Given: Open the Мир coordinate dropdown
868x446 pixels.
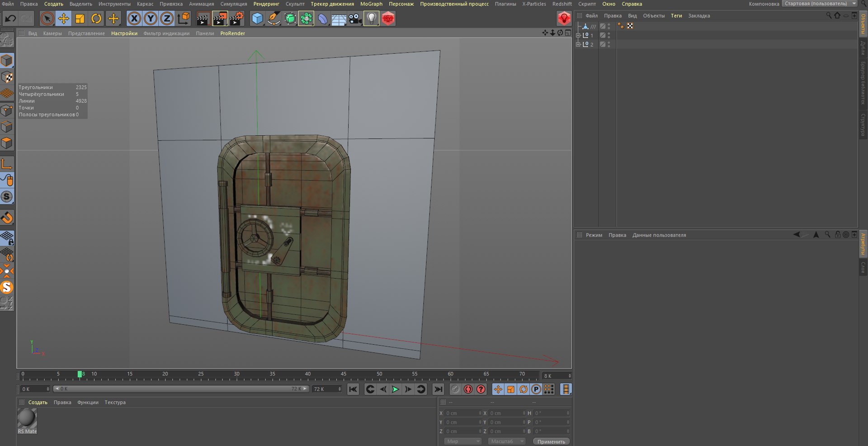Looking at the screenshot, I should (x=462, y=441).
